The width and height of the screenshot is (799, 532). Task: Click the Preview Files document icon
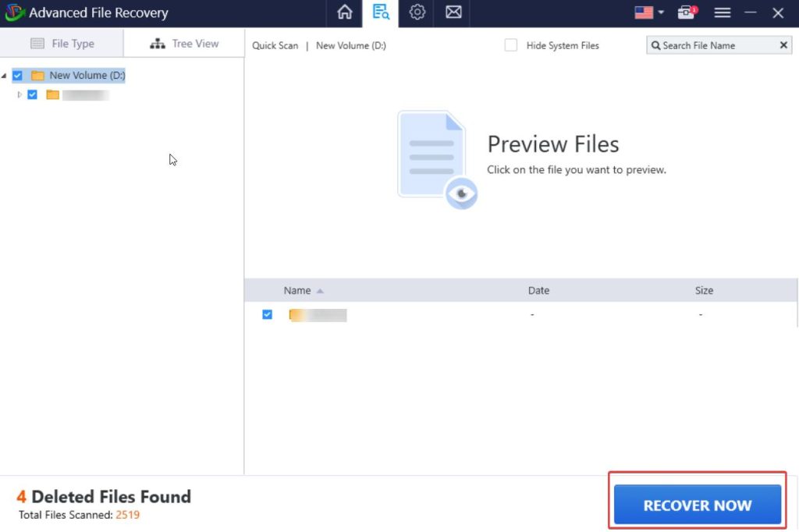(437, 160)
